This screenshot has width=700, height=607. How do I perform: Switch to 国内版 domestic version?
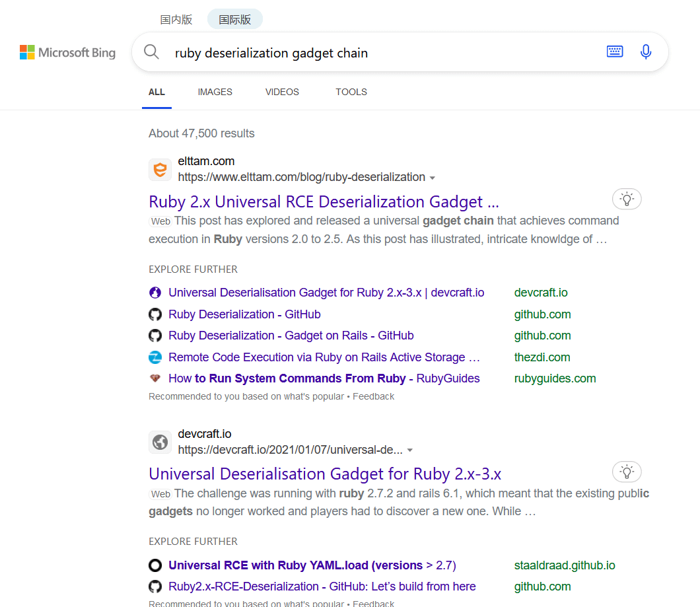click(x=176, y=20)
